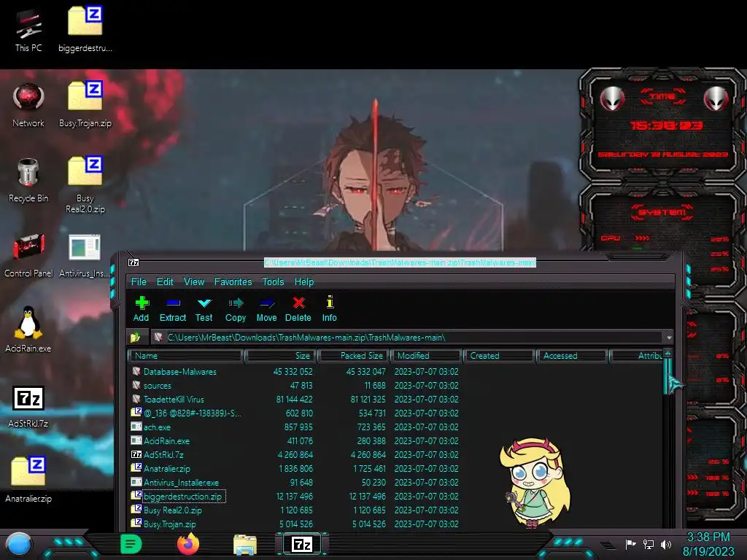Open the View menu
The width and height of the screenshot is (747, 560).
[194, 281]
